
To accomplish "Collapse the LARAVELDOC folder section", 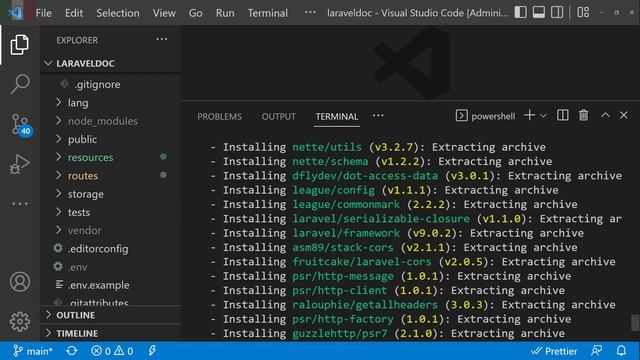I will (x=110, y=63).
